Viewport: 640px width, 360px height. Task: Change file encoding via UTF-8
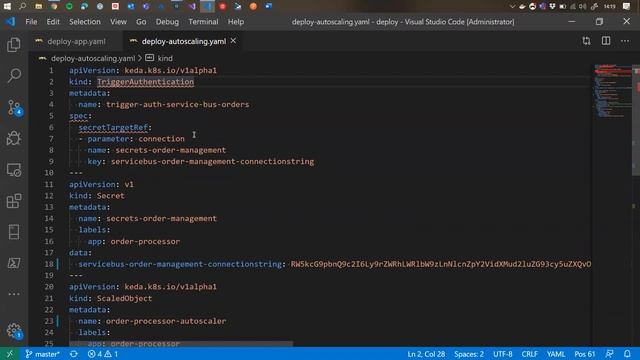(502, 354)
